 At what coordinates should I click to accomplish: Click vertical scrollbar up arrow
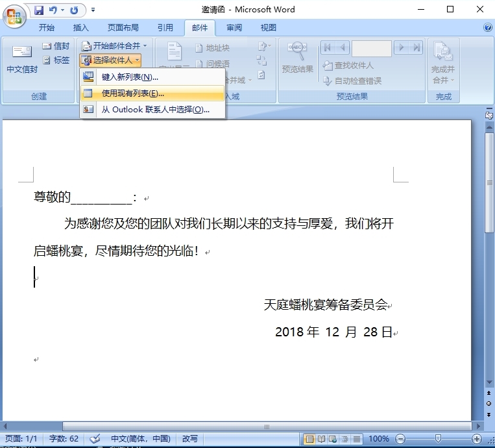[x=489, y=127]
